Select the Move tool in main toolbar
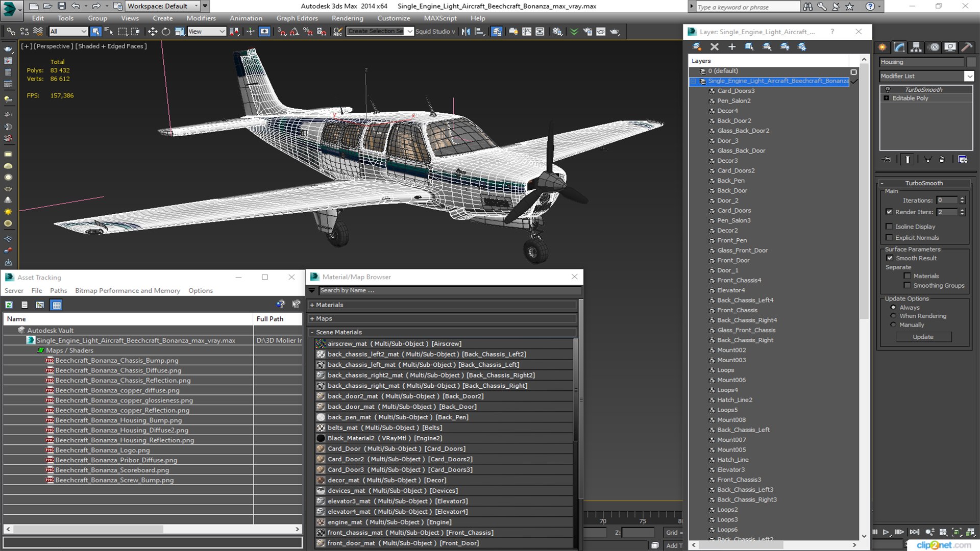This screenshot has height=551, width=980. pos(152,32)
